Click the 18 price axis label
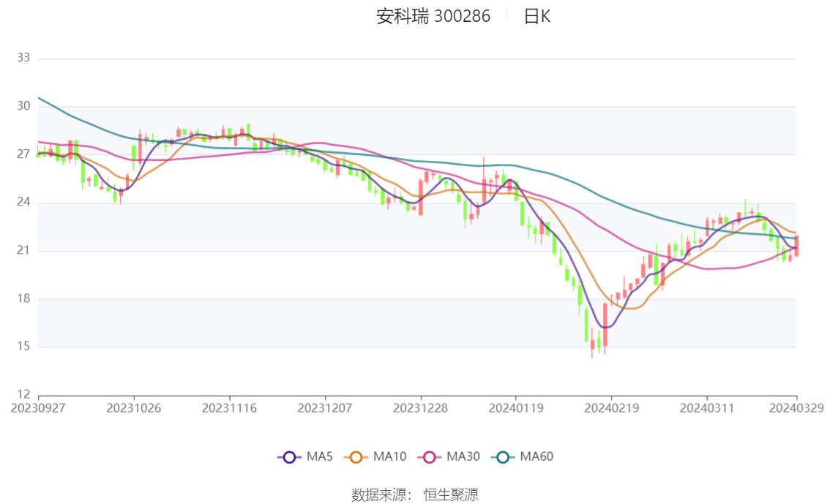This screenshot has width=830, height=504. [23, 298]
